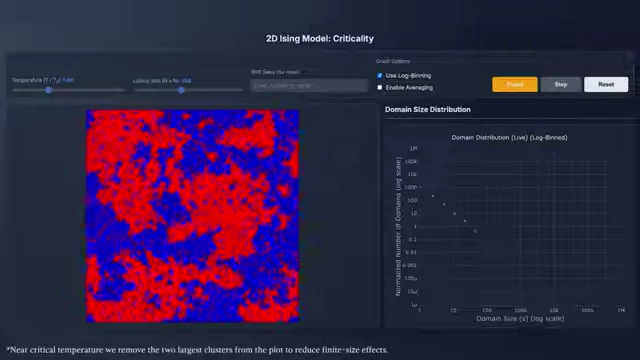
Task: Click the Graph Options label
Action: [x=393, y=61]
